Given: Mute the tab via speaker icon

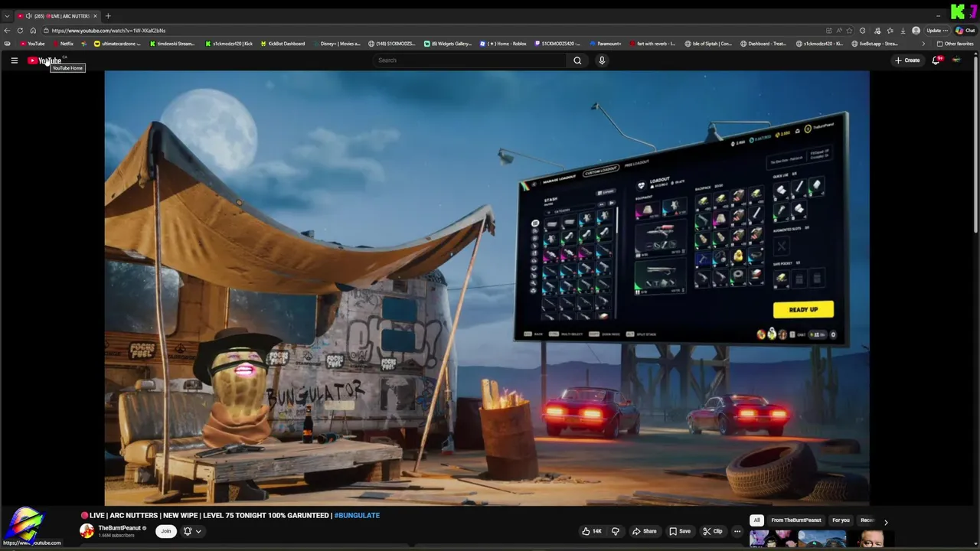Looking at the screenshot, I should coord(28,16).
